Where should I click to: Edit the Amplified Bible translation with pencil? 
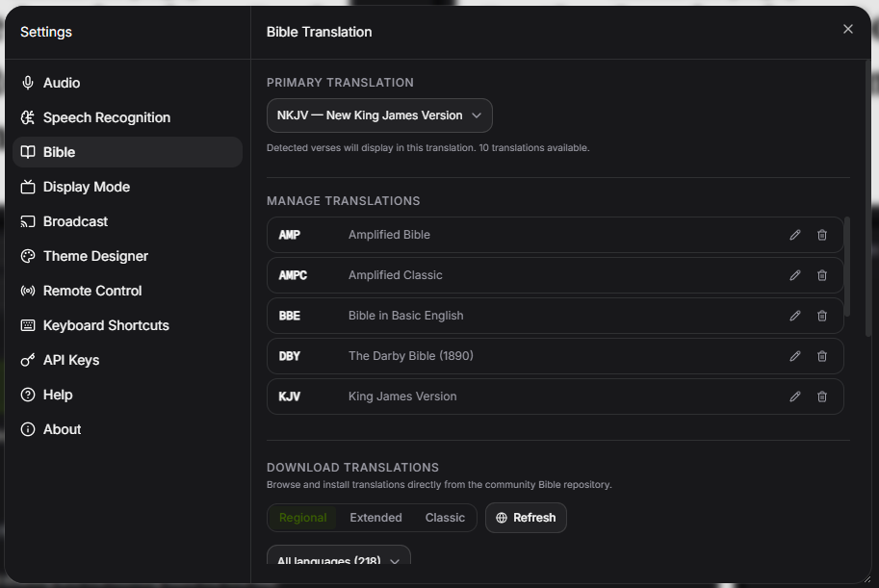[x=795, y=235]
